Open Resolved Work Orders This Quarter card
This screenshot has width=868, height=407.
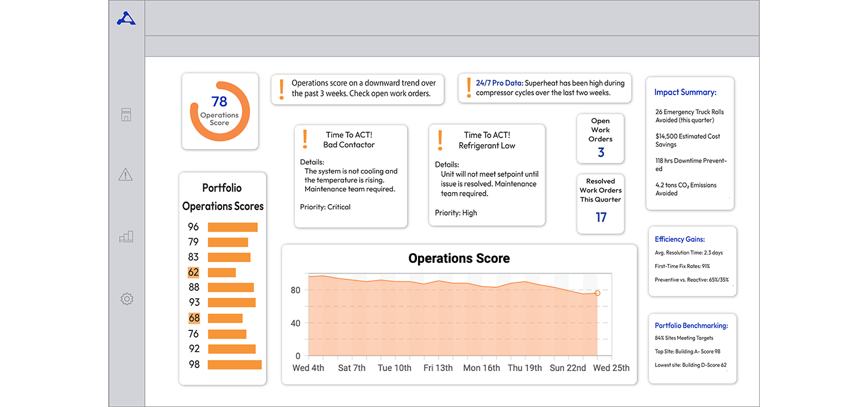[x=600, y=203]
